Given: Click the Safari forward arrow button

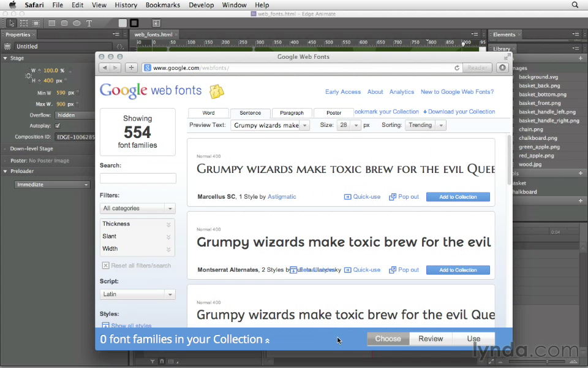Looking at the screenshot, I should pos(116,67).
